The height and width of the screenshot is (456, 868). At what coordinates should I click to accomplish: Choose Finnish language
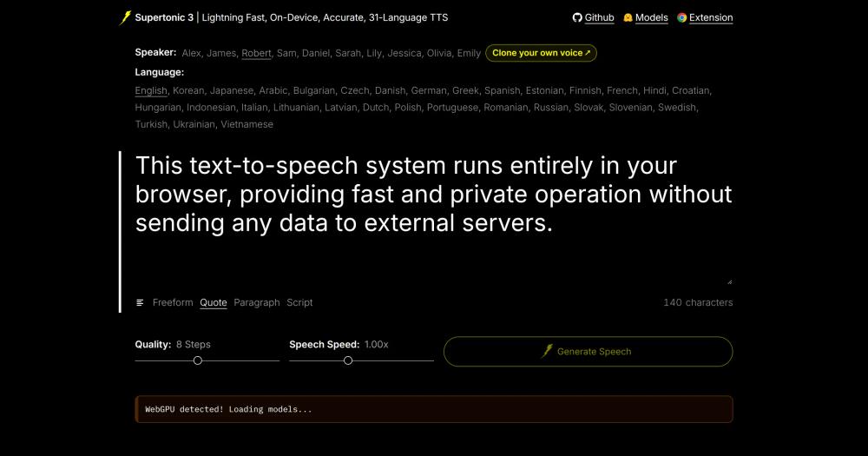[585, 90]
